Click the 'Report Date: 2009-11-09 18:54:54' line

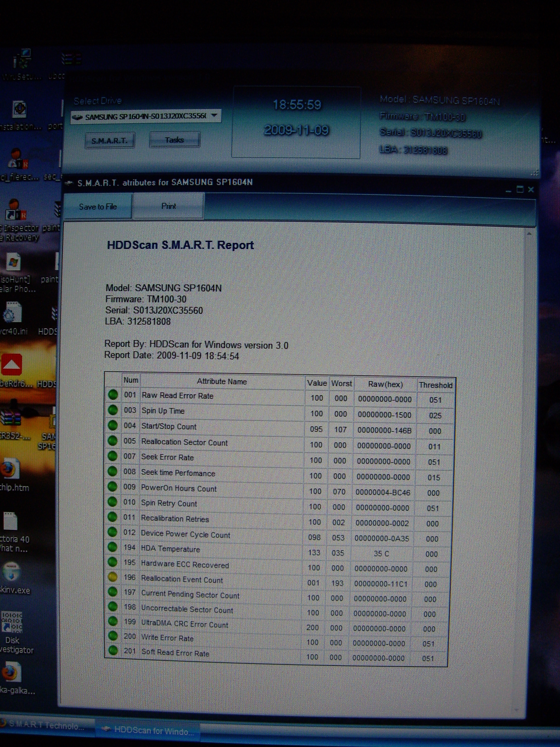172,356
